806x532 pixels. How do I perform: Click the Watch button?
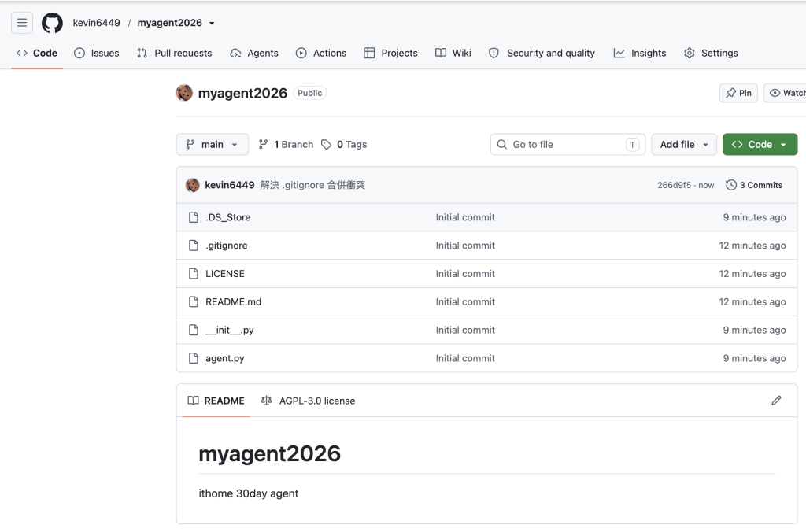785,93
